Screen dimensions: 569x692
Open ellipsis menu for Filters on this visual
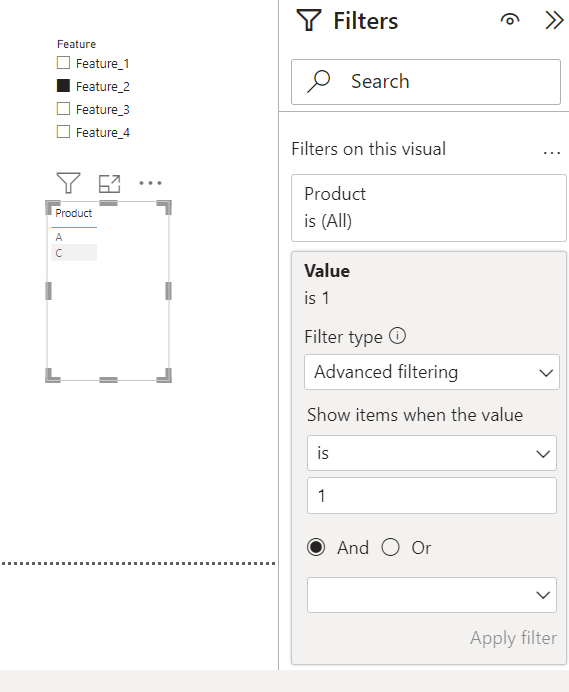pos(552,153)
